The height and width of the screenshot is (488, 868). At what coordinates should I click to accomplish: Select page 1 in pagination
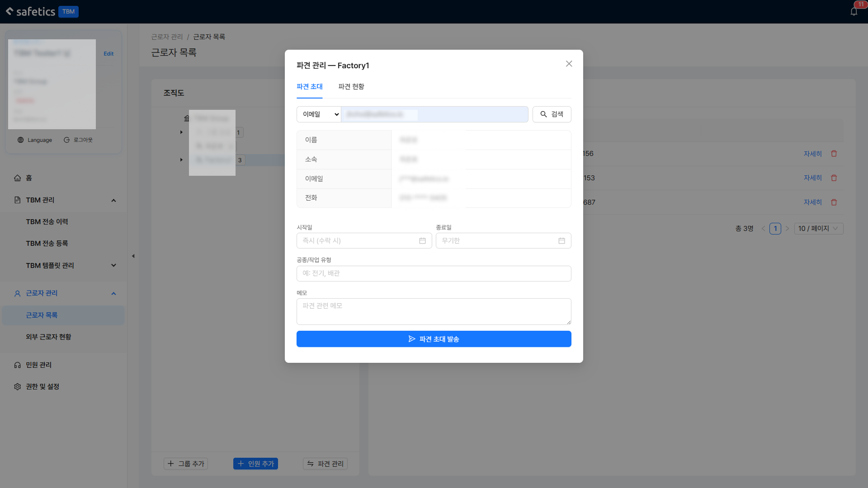tap(775, 229)
